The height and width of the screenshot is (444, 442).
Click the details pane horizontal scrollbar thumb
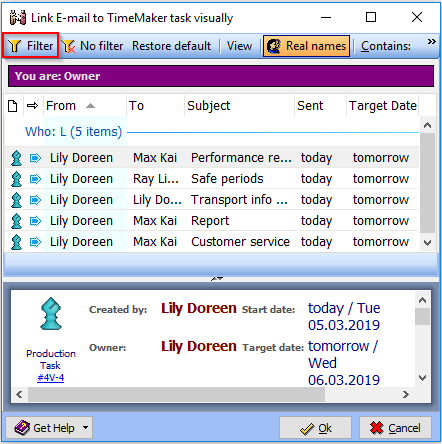(176, 395)
